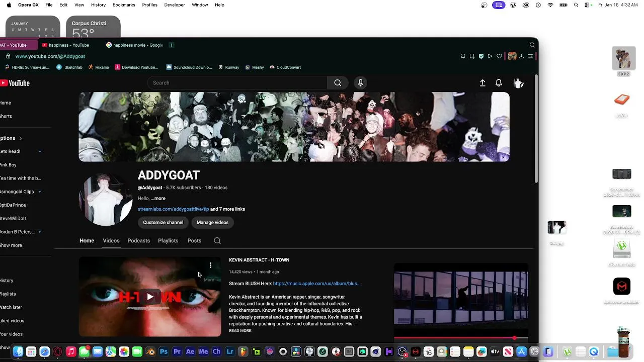
Task: Click the address bar padlock icon
Action: click(8, 56)
